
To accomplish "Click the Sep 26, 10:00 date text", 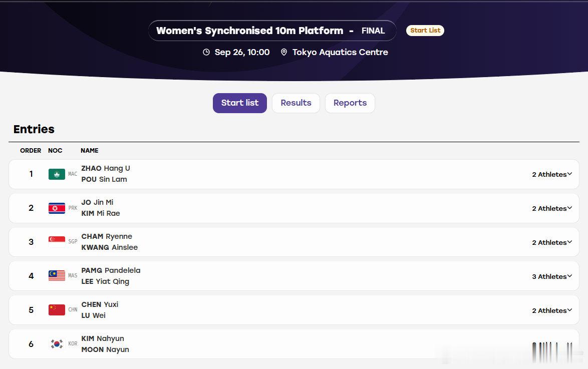I will coord(242,52).
